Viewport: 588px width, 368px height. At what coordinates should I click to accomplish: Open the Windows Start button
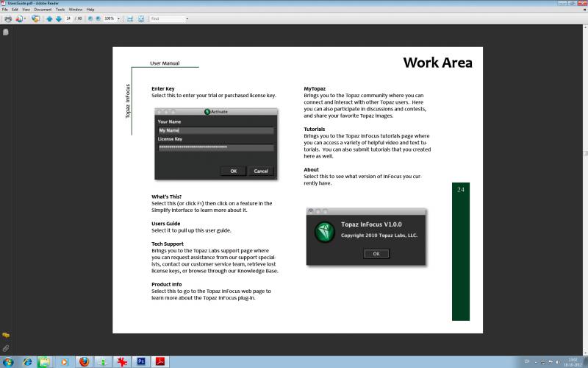tap(7, 361)
